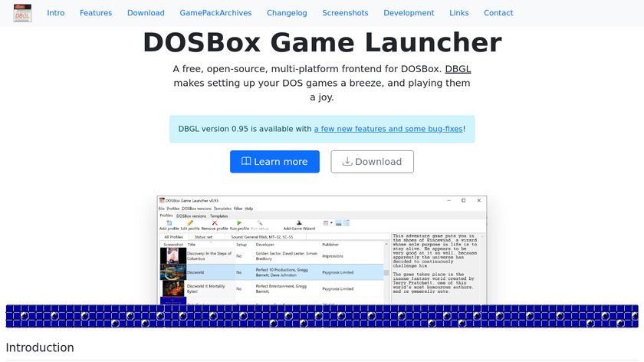The width and height of the screenshot is (644, 362).
Task: Click the profile list vertical scrollbar in the screenshot
Action: tap(386, 273)
